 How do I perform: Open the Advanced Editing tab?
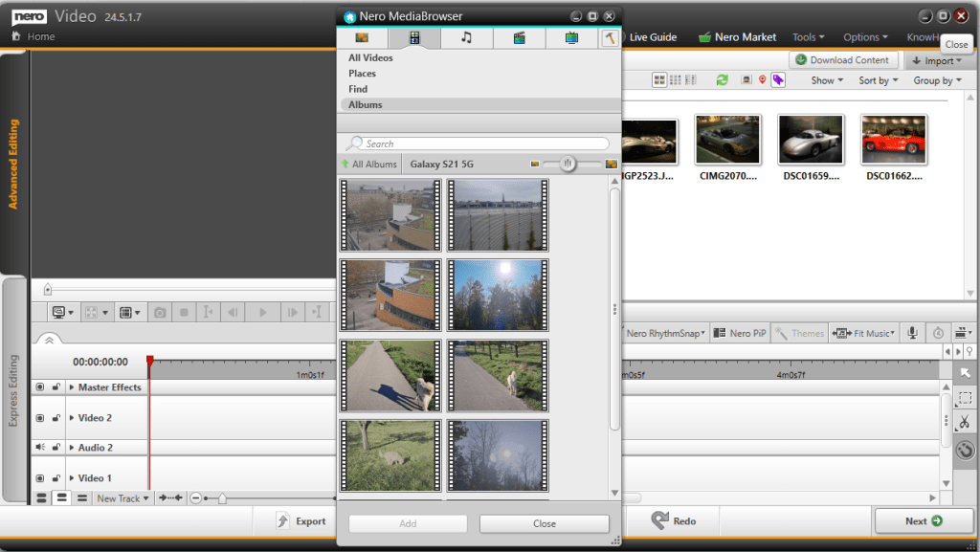point(14,163)
